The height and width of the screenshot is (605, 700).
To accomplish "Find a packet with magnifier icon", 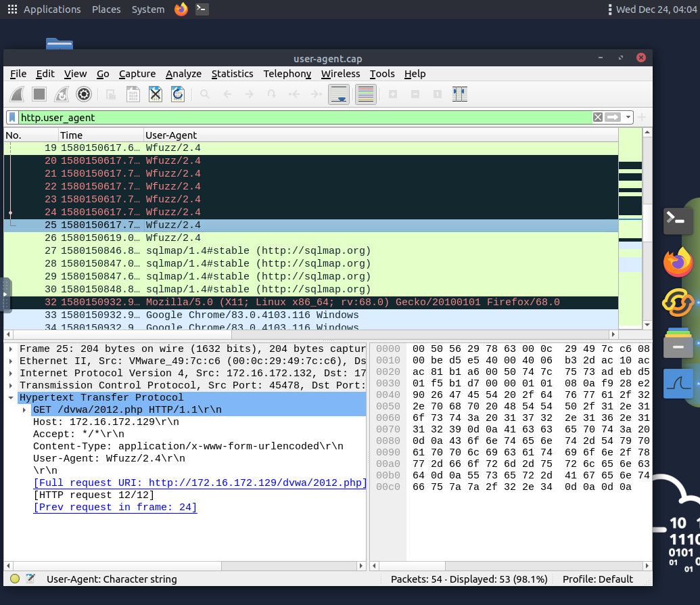I will (205, 94).
